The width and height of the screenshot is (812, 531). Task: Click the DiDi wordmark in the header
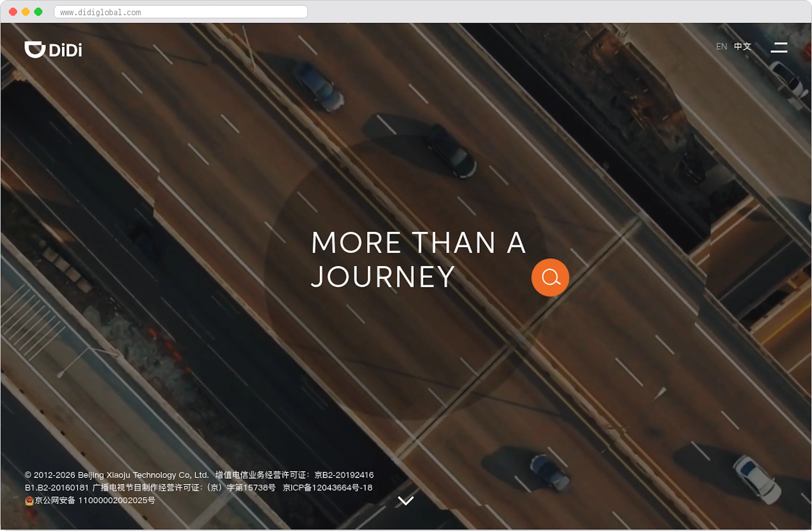pyautogui.click(x=66, y=50)
